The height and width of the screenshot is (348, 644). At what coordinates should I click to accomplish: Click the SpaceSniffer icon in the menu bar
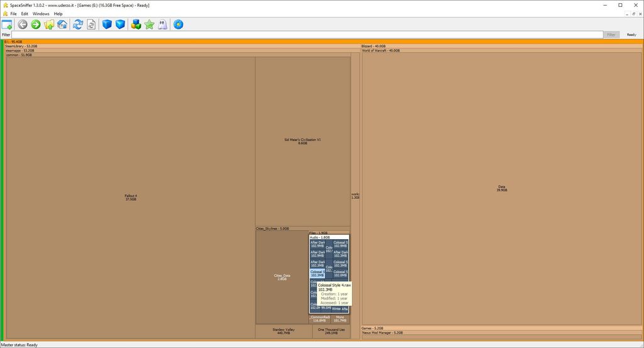(x=5, y=14)
